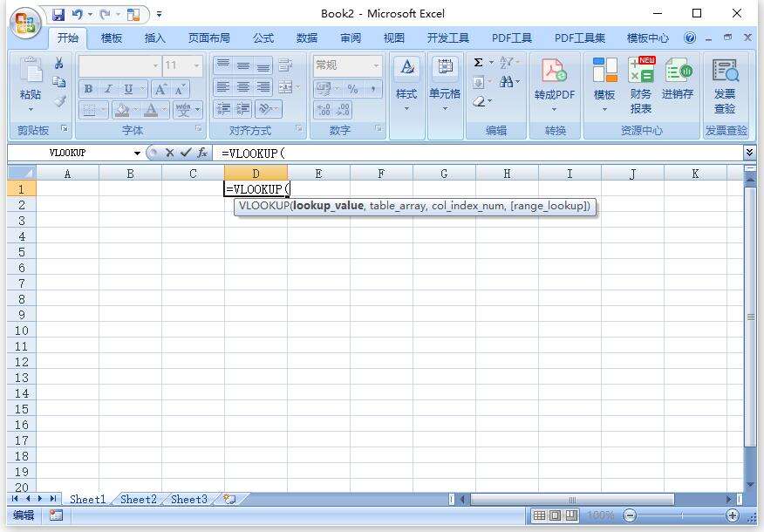Switch to the 开发工具 ribbon tab

(x=448, y=38)
